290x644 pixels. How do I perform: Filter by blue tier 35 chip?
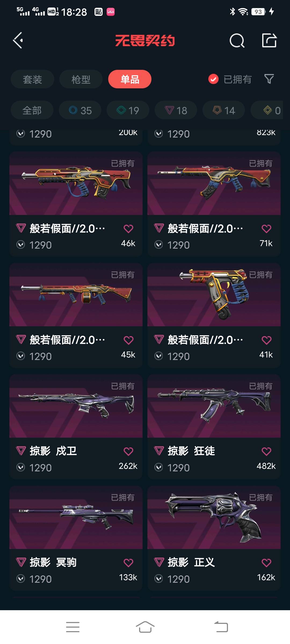click(80, 110)
